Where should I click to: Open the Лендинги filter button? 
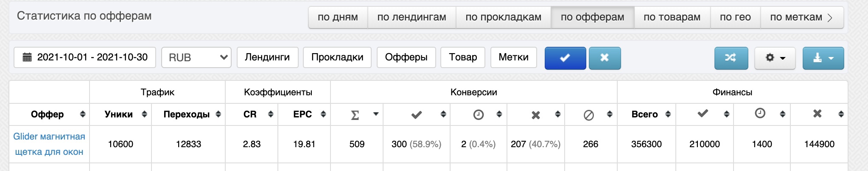tap(267, 57)
